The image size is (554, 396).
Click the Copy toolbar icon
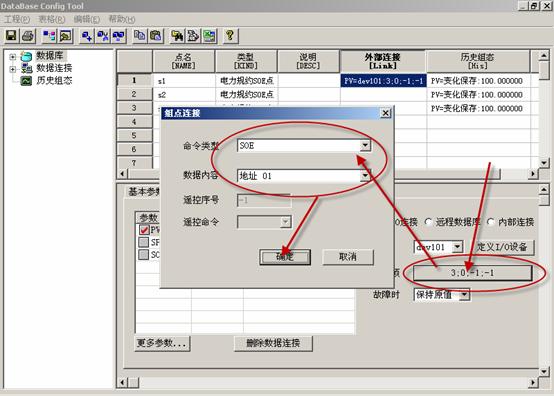(x=140, y=36)
